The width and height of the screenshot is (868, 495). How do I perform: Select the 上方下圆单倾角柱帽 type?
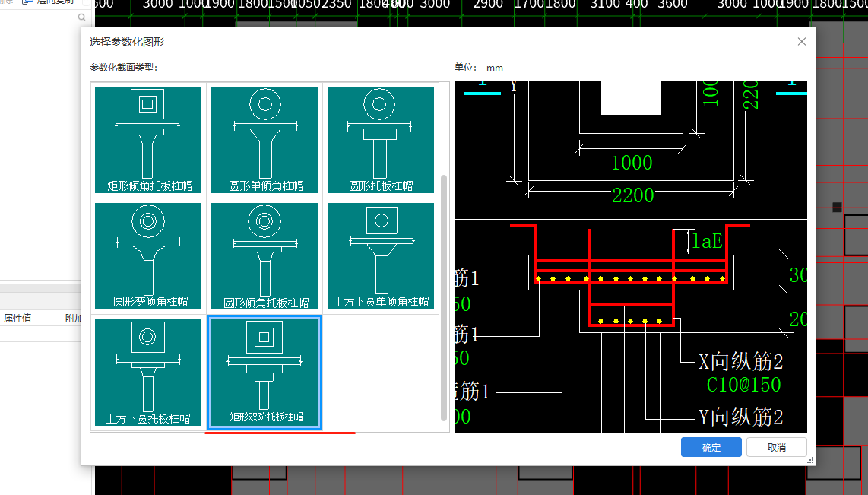[381, 255]
